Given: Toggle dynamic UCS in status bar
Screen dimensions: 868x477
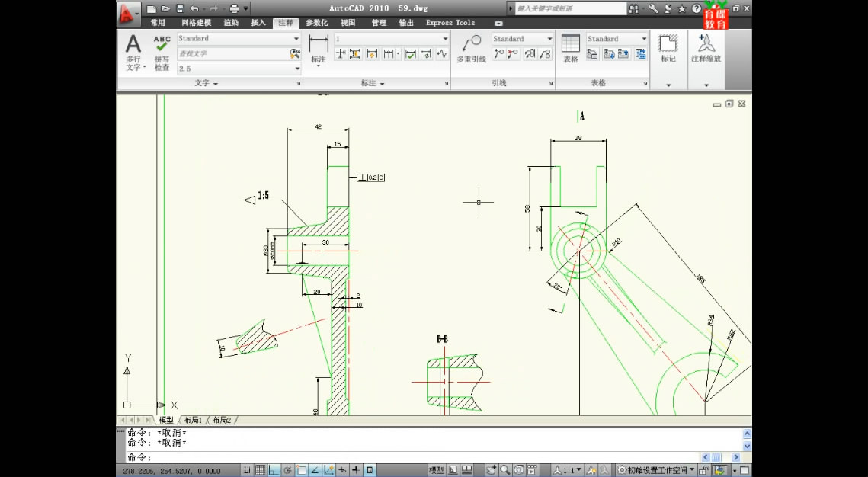Looking at the screenshot, I should (328, 470).
